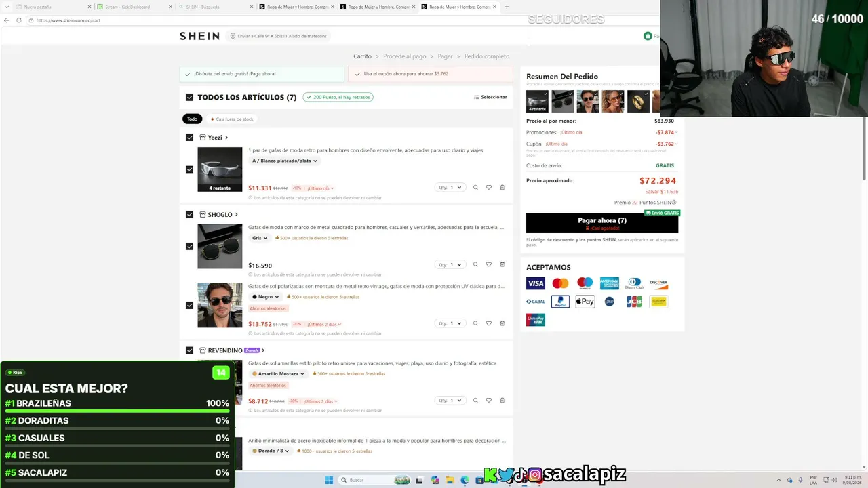868x488 pixels.
Task: Add Yeezy white glasses to wishlist
Action: [488, 188]
